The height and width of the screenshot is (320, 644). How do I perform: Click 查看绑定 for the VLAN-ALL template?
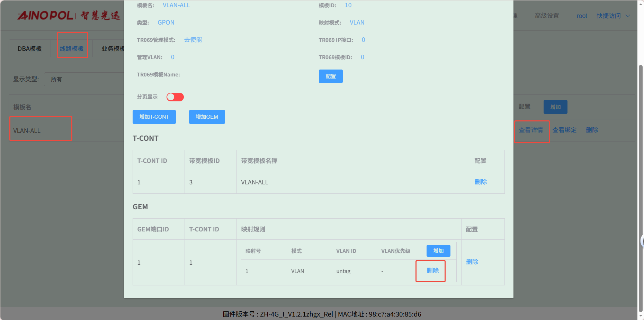tap(564, 130)
